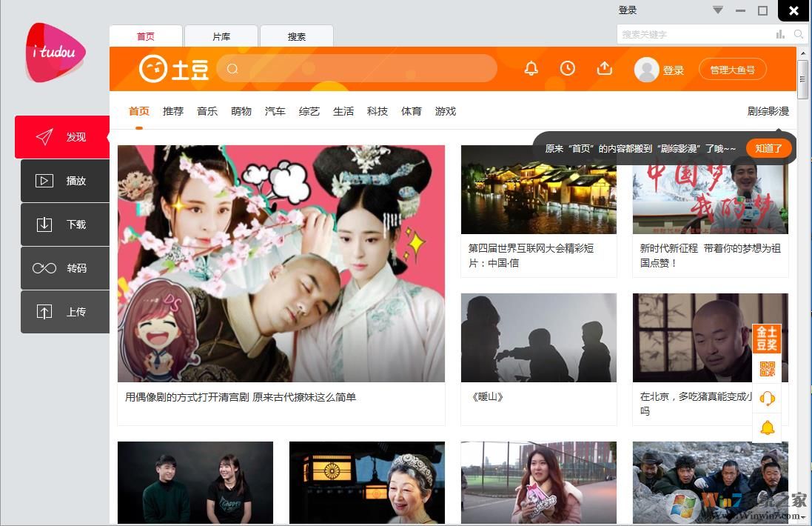Dismiss the tooltip by clicking 知道了

click(769, 148)
